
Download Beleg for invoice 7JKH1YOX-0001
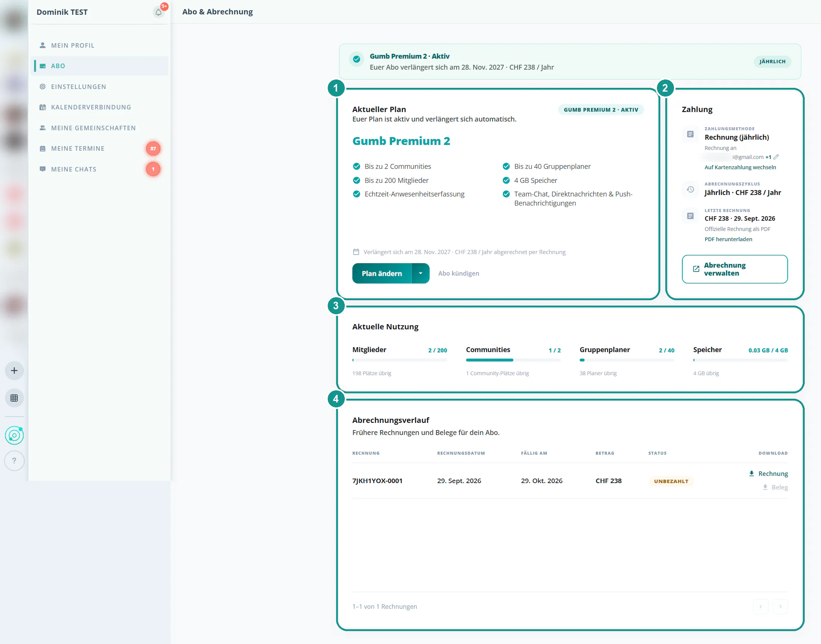tap(775, 487)
